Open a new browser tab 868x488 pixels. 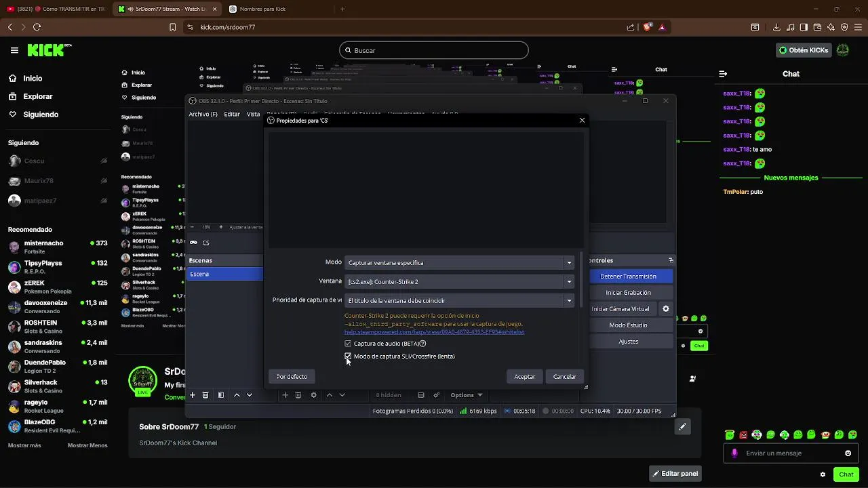point(342,9)
